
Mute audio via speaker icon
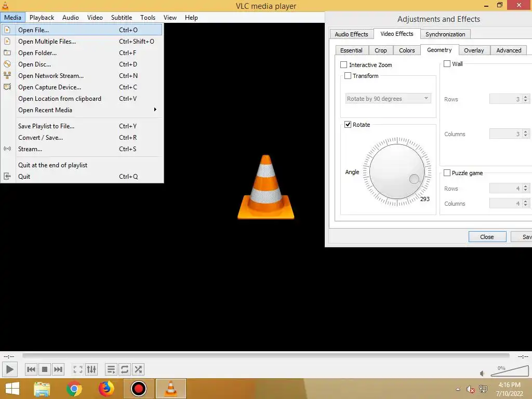point(482,374)
